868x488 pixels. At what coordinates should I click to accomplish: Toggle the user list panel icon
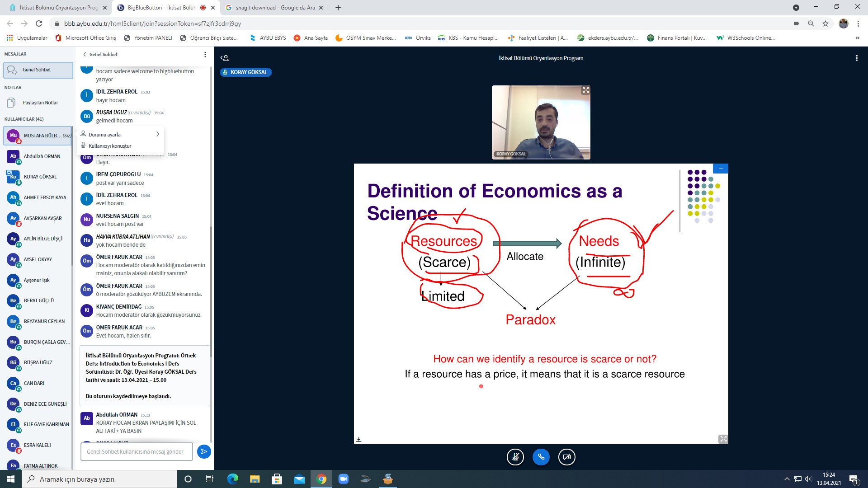point(225,58)
